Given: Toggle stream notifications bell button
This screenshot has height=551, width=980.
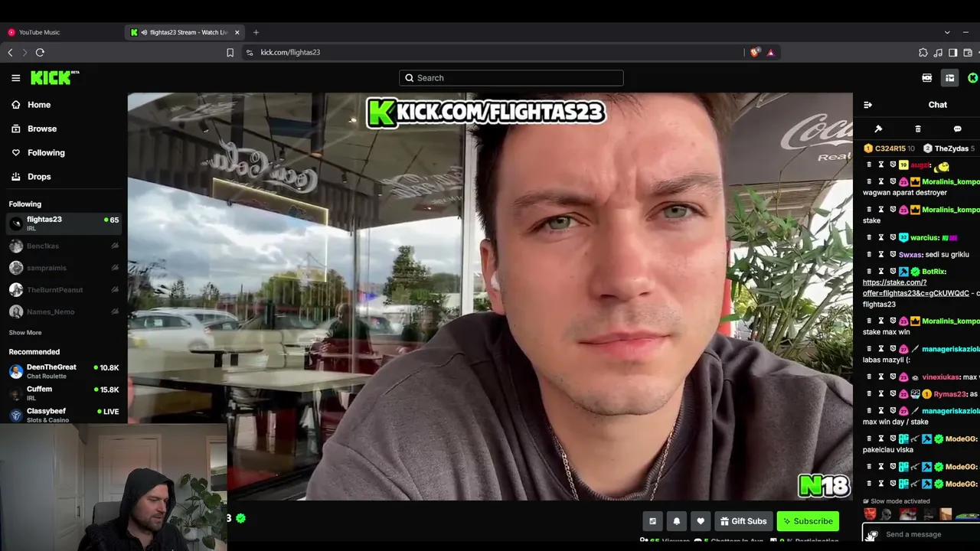Looking at the screenshot, I should 676,521.
